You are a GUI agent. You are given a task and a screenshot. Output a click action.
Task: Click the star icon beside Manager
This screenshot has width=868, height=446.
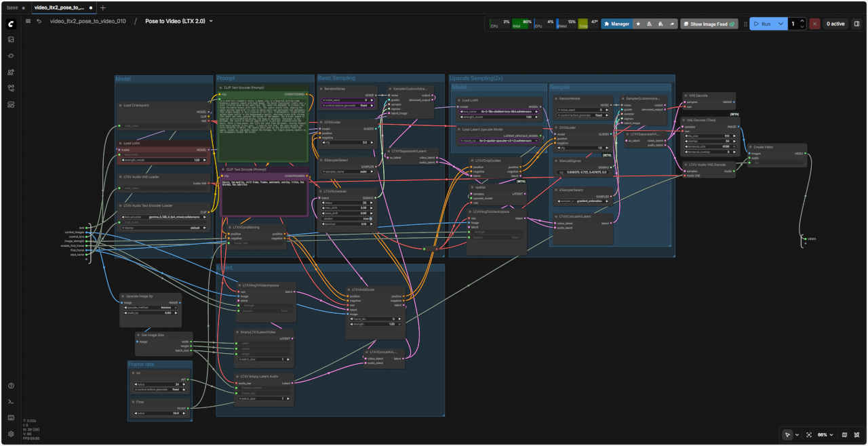pos(637,24)
